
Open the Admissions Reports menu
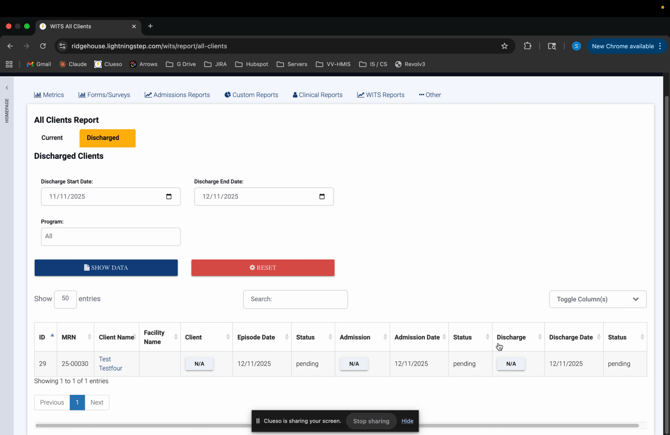[x=177, y=95]
